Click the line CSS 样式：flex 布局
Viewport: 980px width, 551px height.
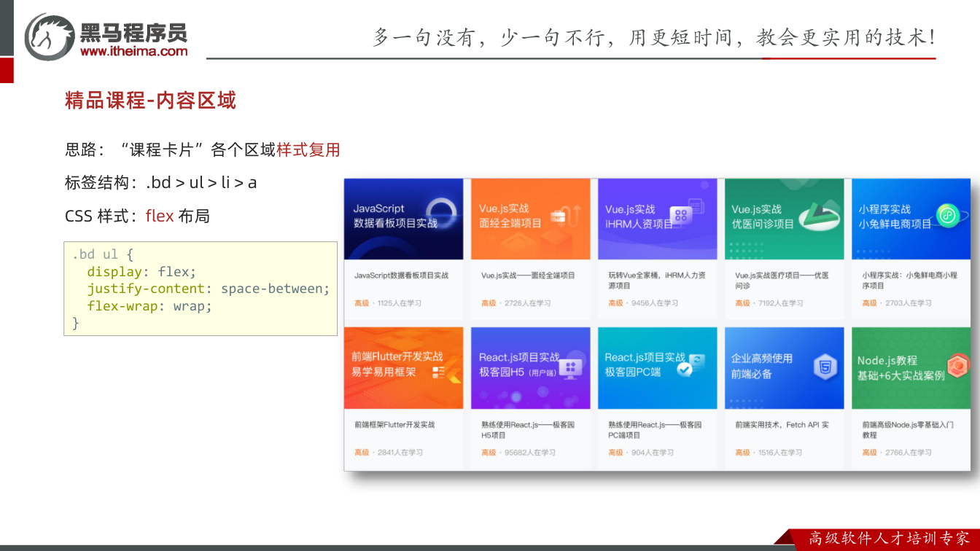(x=137, y=216)
